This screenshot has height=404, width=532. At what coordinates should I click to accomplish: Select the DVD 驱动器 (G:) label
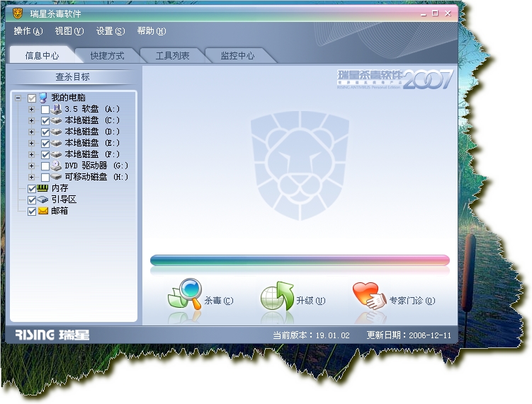[96, 166]
